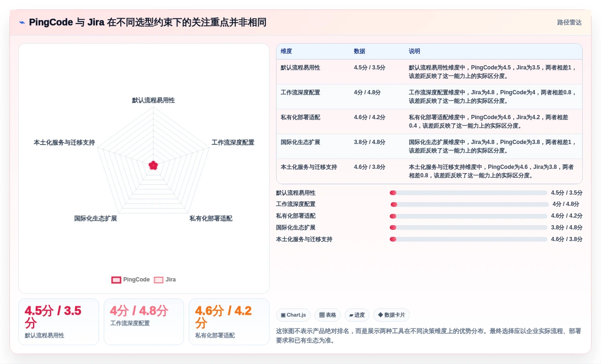This screenshot has height=364, width=601.
Task: Click progress bar for 工作流深度配置
Action: point(470,205)
